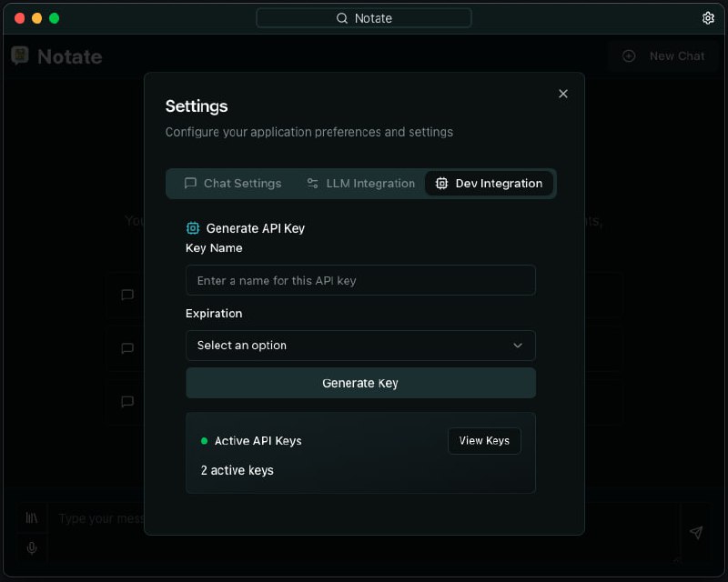Click the green Active API Keys status dot
Viewport: 728px width, 582px height.
coord(204,441)
